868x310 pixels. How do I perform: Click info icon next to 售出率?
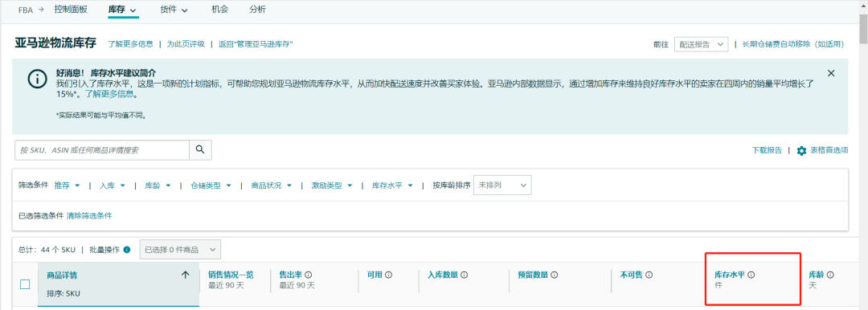tap(309, 275)
